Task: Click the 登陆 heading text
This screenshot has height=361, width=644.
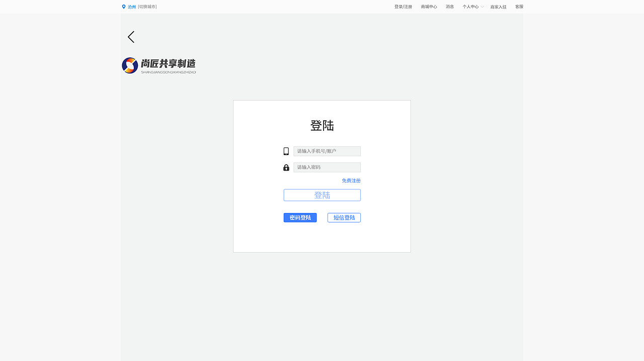Action: click(322, 125)
